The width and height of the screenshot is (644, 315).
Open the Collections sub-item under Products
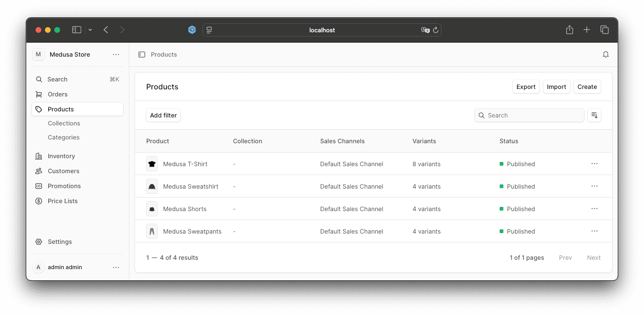(64, 123)
